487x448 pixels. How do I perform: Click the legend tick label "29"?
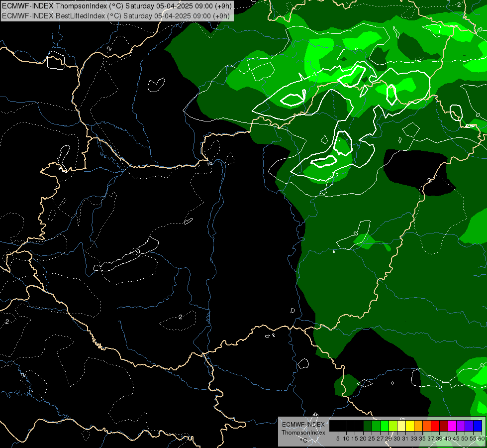(389, 439)
